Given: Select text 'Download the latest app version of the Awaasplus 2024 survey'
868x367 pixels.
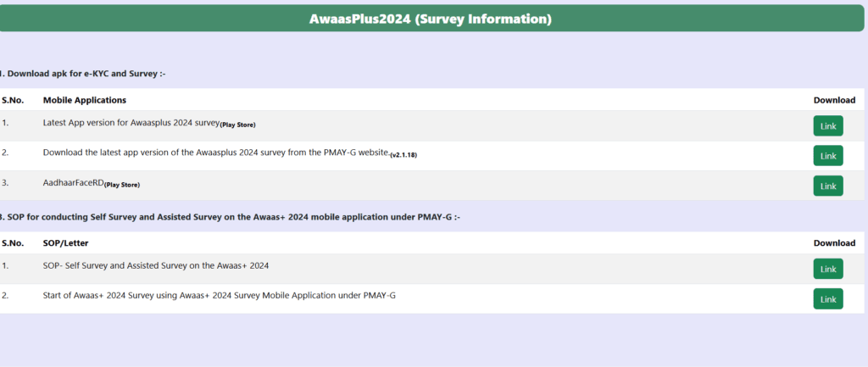Looking at the screenshot, I should (x=164, y=153).
